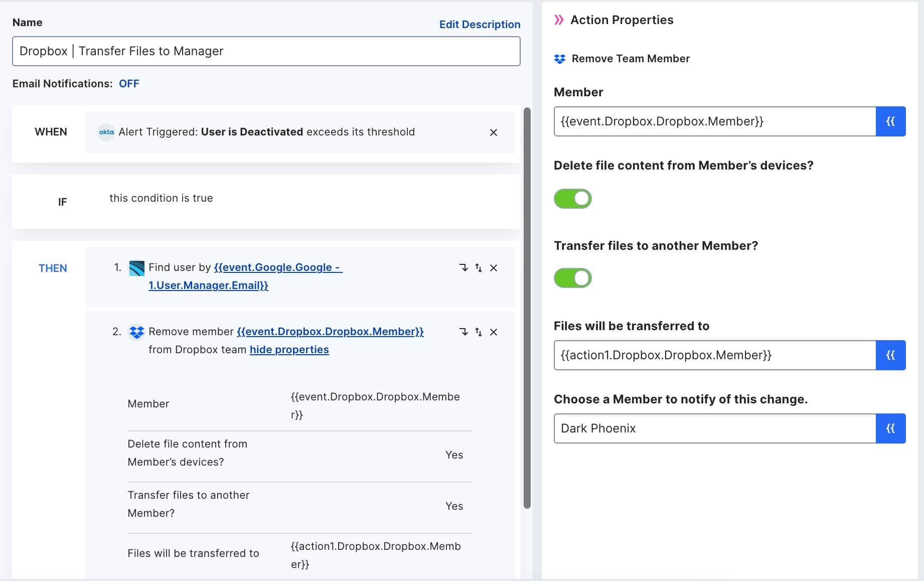This screenshot has height=581, width=924.
Task: Click Dropbox icon on Remove member action
Action: tap(136, 332)
